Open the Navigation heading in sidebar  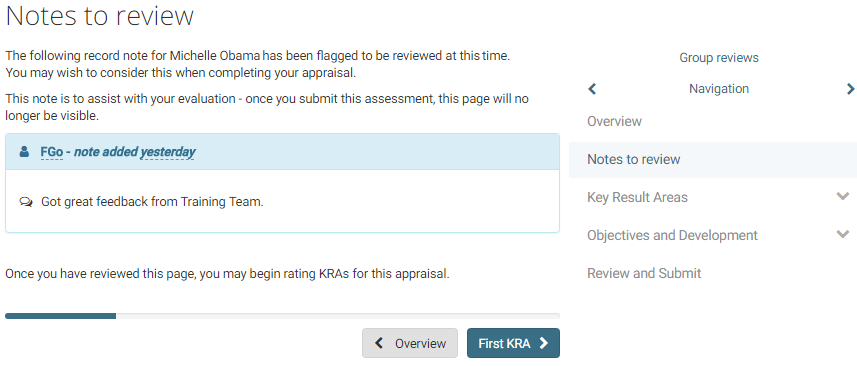[x=719, y=88]
